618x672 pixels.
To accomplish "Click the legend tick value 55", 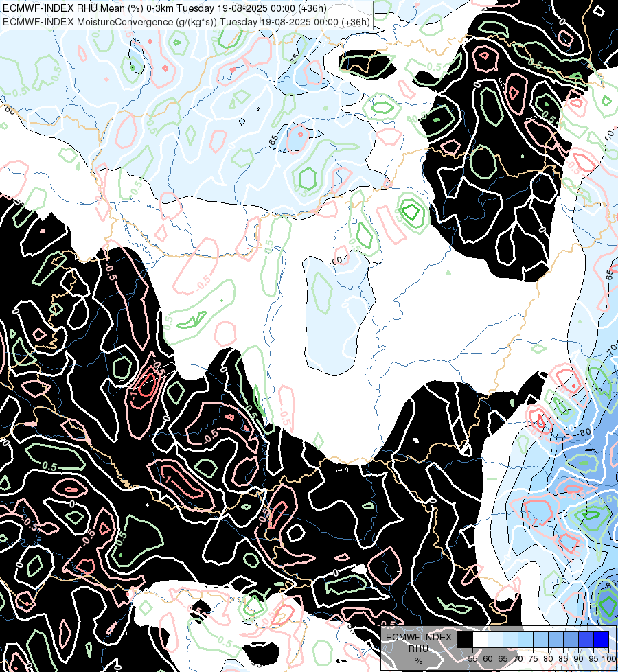I will [x=472, y=659].
